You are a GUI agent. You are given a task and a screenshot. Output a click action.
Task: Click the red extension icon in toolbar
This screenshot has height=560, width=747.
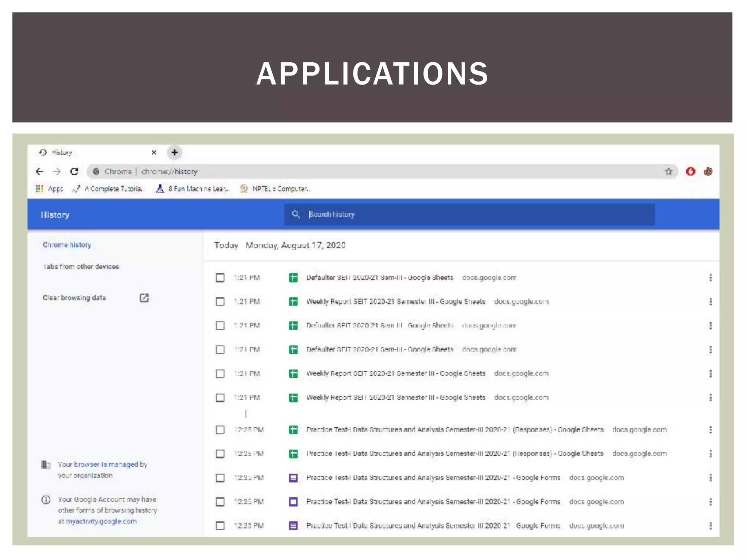[690, 171]
